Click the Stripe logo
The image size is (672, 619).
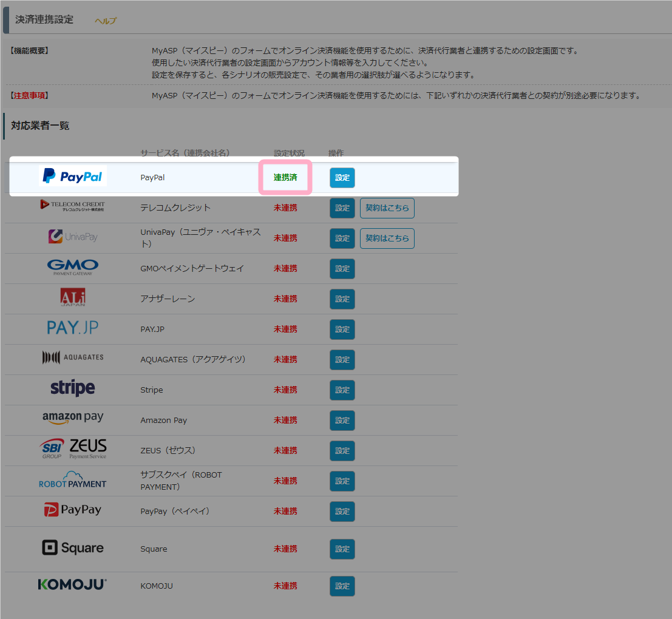pos(73,388)
